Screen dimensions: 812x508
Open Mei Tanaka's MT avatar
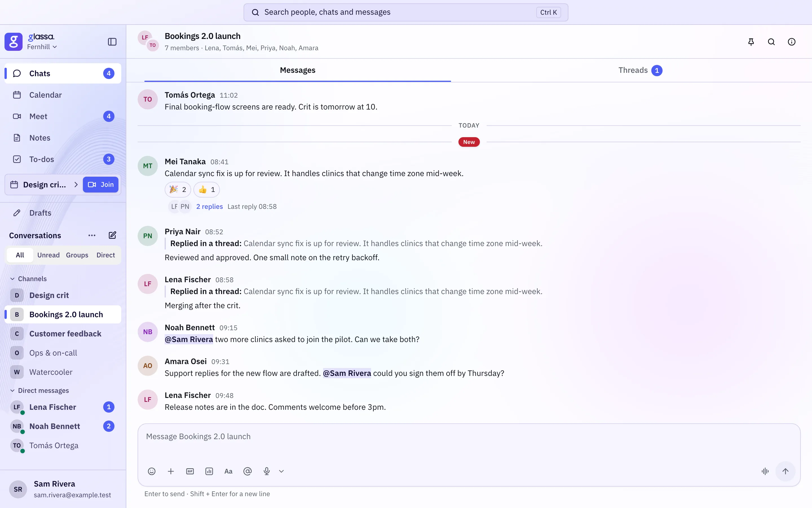tap(148, 166)
